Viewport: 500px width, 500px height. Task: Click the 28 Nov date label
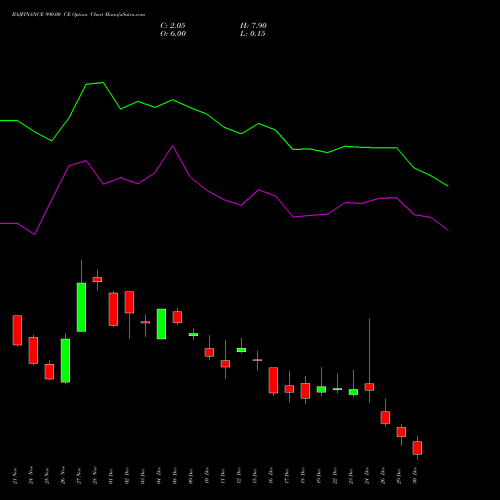pos(95,476)
